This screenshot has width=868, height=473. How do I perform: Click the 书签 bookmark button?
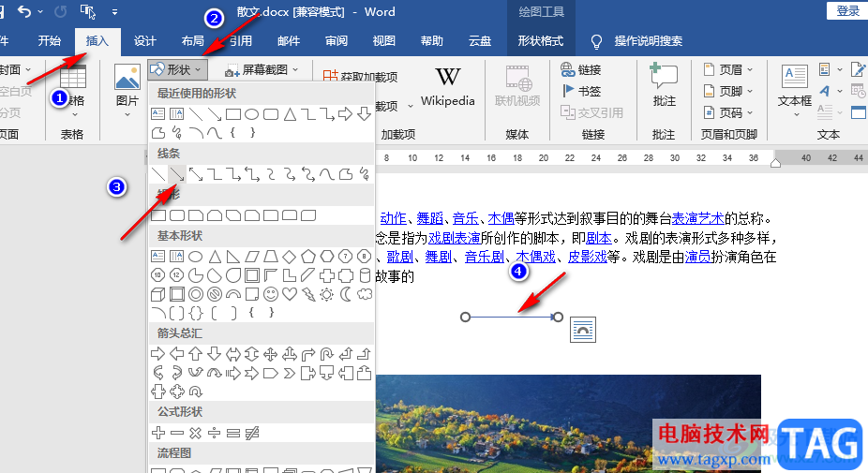click(x=581, y=91)
